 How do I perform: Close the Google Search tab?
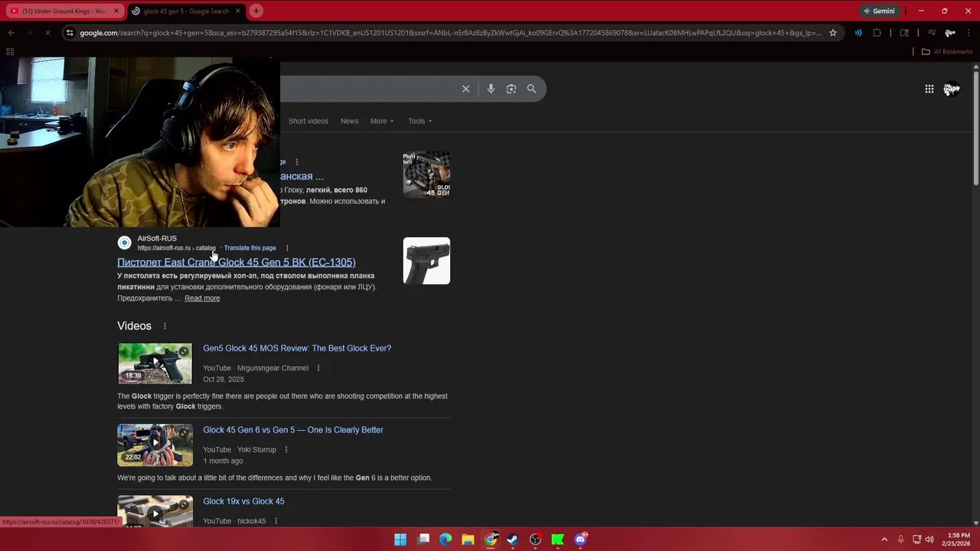(237, 11)
